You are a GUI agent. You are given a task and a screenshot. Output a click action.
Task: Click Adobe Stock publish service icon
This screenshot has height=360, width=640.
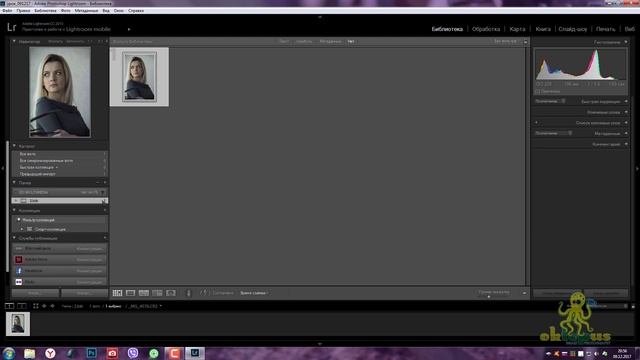[x=19, y=260]
